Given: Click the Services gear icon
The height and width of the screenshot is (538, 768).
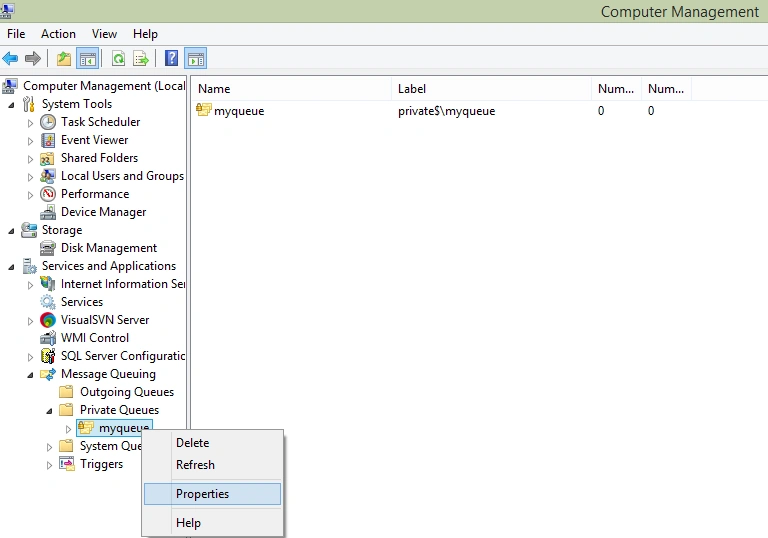Looking at the screenshot, I should coord(48,302).
